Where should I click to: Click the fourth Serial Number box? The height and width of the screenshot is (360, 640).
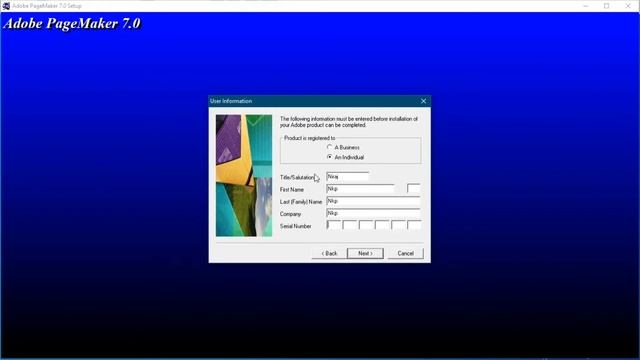[x=382, y=225]
